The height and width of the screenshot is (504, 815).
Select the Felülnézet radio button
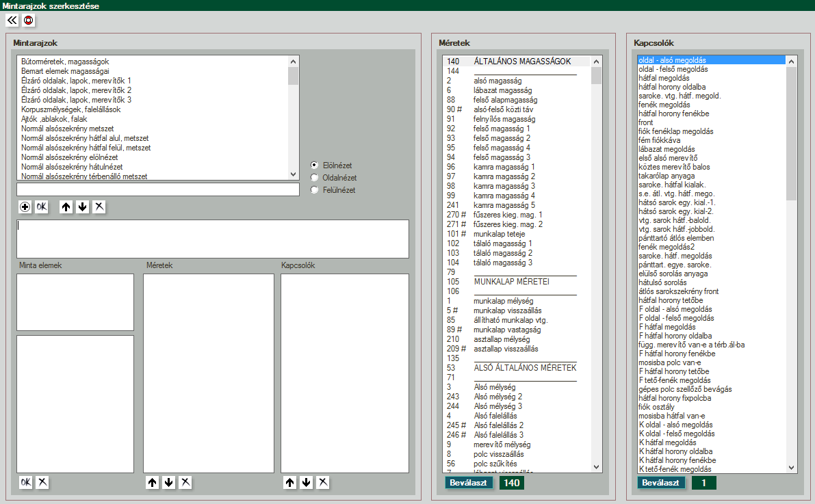pos(315,190)
